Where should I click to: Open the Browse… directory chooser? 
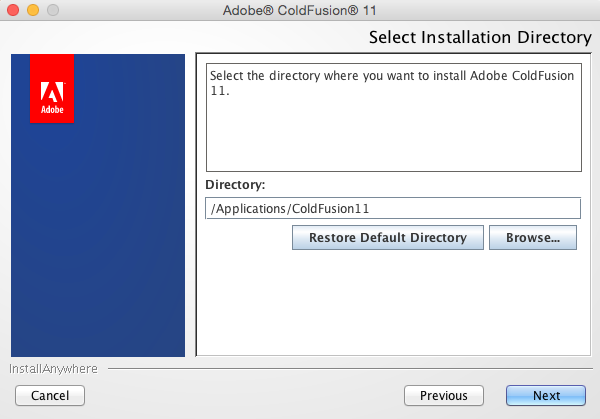coord(533,238)
